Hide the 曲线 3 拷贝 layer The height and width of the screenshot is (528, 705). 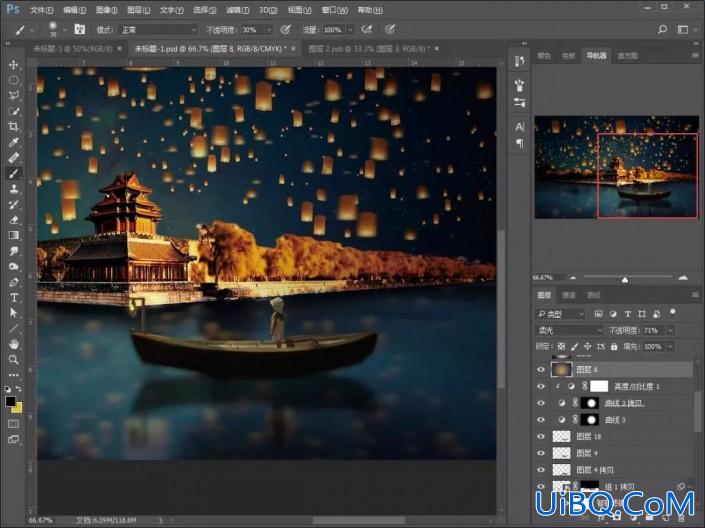click(540, 403)
